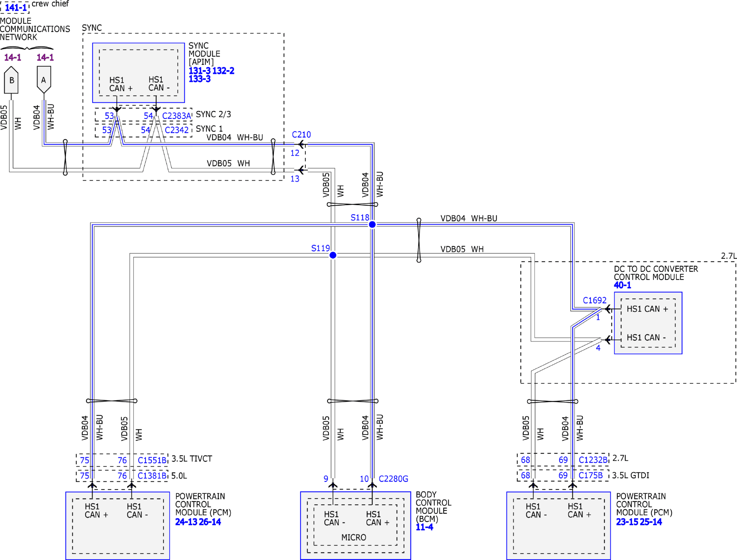Click the off-page connector A symbol
Image resolution: width=737 pixels, height=560 pixels.
44,80
